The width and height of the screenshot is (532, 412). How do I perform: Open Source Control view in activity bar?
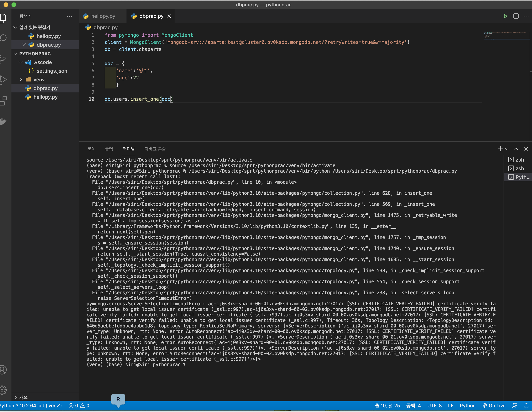pyautogui.click(x=3, y=59)
